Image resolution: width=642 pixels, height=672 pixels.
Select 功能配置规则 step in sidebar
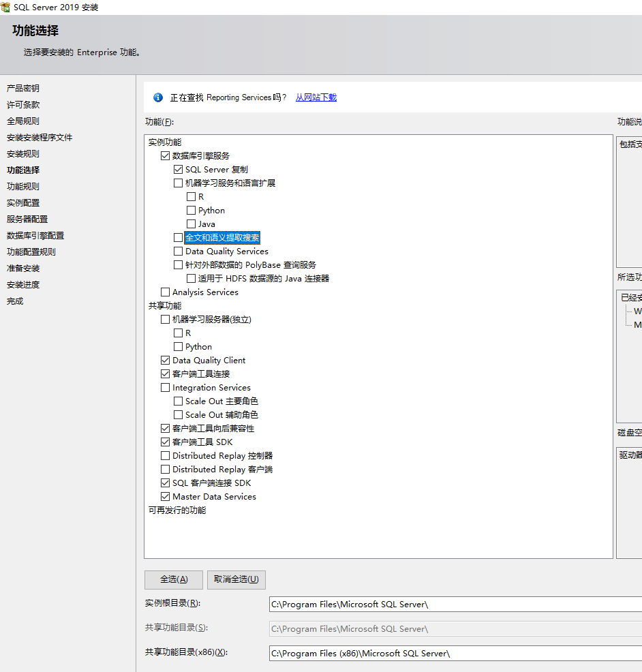click(31, 251)
